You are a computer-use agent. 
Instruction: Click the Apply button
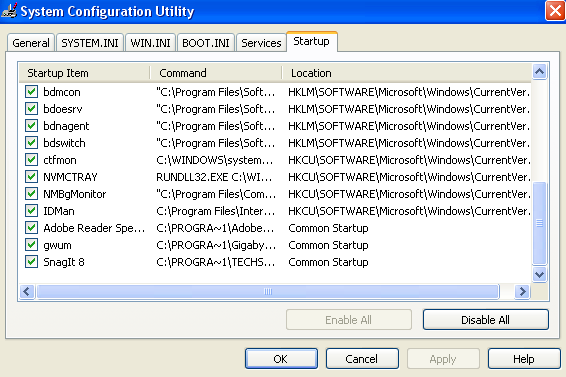(443, 359)
